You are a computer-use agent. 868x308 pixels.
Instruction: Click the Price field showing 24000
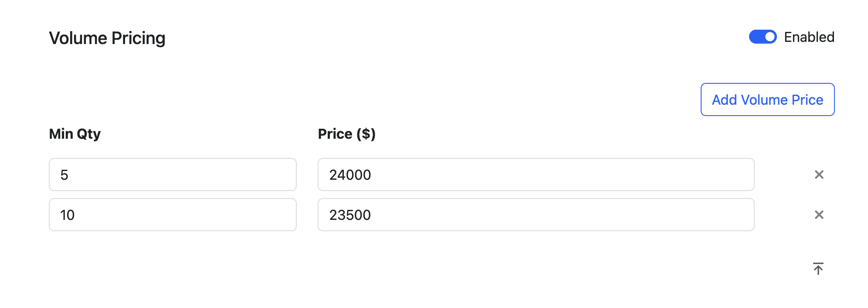click(x=536, y=175)
